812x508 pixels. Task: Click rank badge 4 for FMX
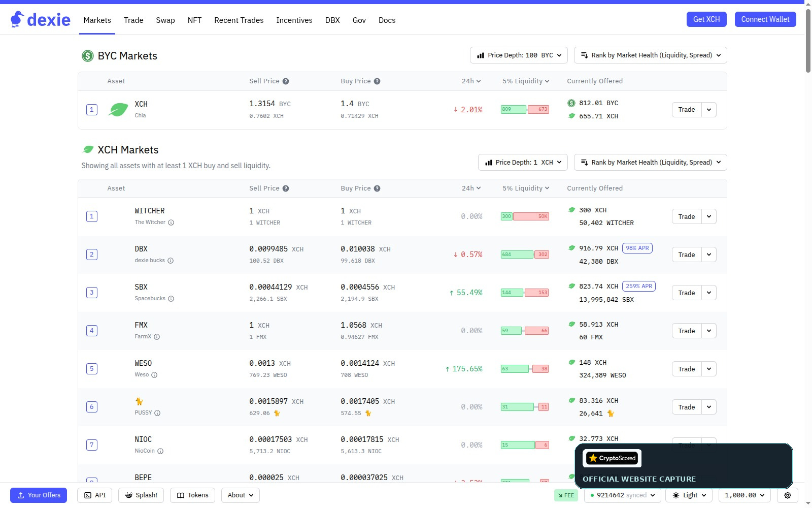tap(92, 331)
